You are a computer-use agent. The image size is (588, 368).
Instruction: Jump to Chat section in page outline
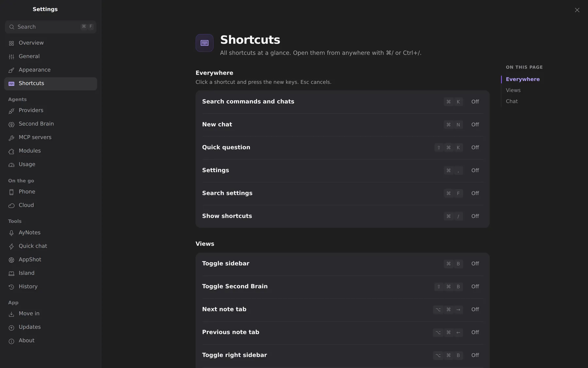tap(512, 101)
